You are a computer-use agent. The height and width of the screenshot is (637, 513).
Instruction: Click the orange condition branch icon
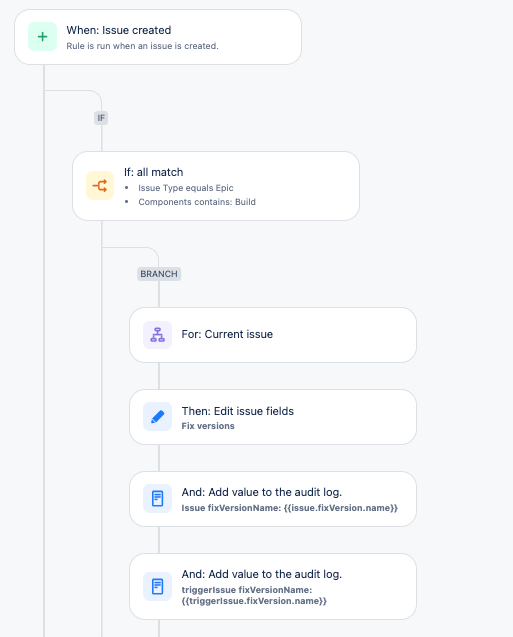[100, 186]
